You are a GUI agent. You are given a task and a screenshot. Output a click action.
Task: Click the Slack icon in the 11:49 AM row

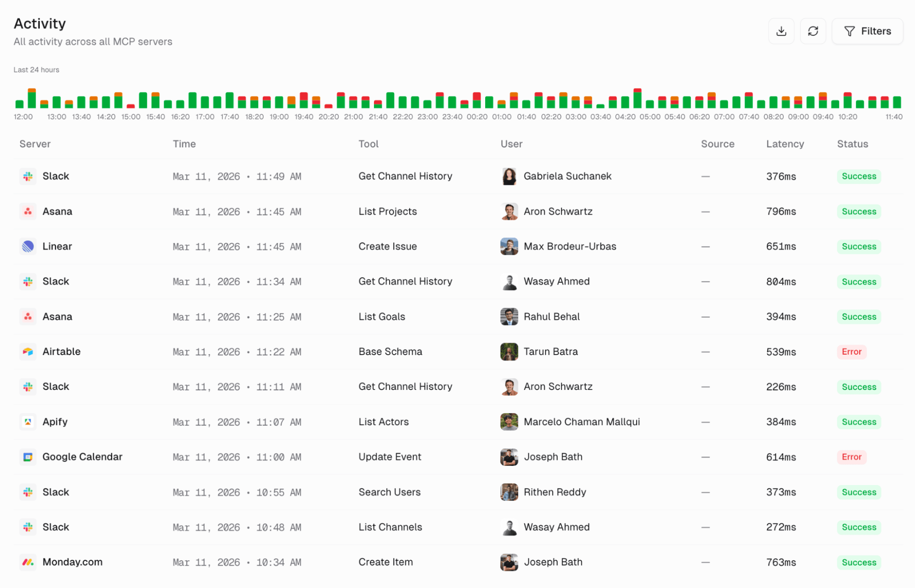(28, 176)
